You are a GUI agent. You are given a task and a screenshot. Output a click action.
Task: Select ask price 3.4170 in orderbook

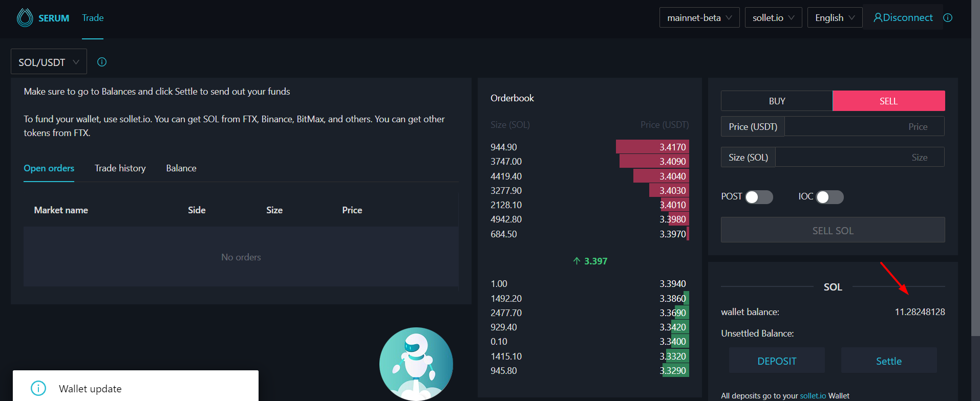tap(673, 147)
